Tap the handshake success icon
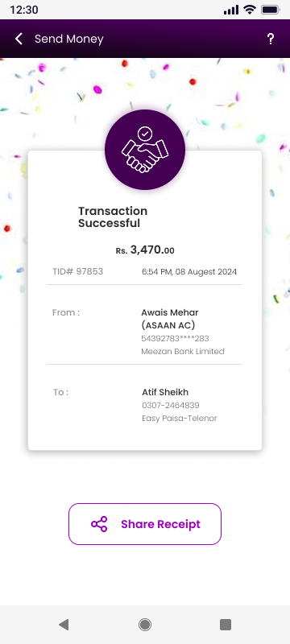The height and width of the screenshot is (644, 290). [145, 150]
